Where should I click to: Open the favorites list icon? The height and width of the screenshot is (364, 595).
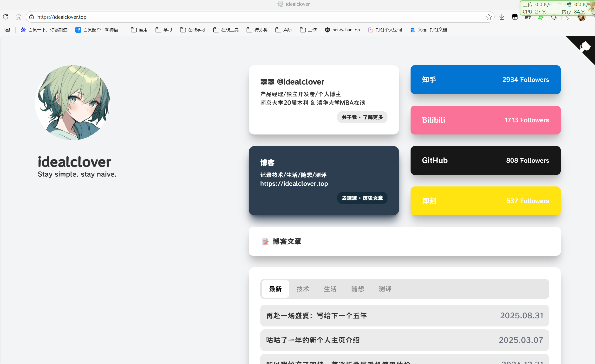coord(569,17)
